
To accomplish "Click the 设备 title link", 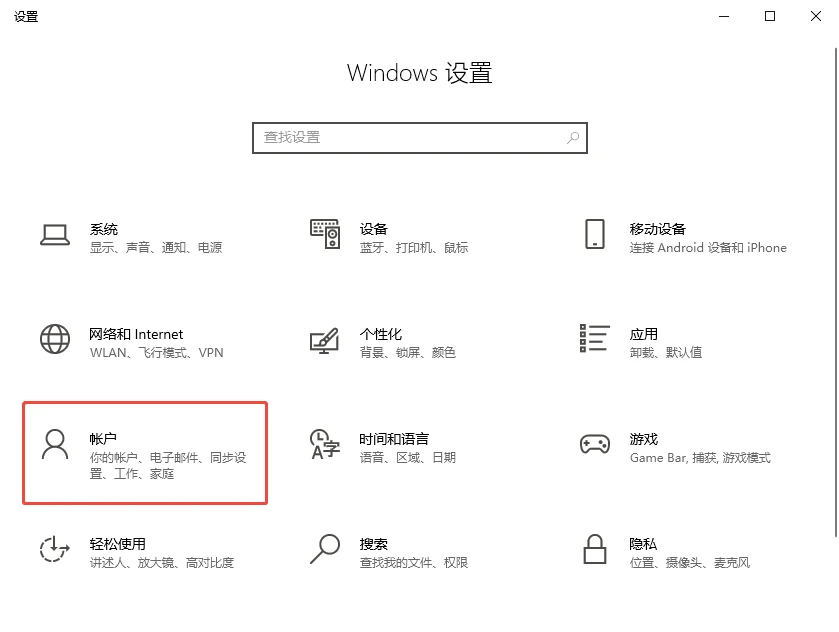I will coord(373,229).
